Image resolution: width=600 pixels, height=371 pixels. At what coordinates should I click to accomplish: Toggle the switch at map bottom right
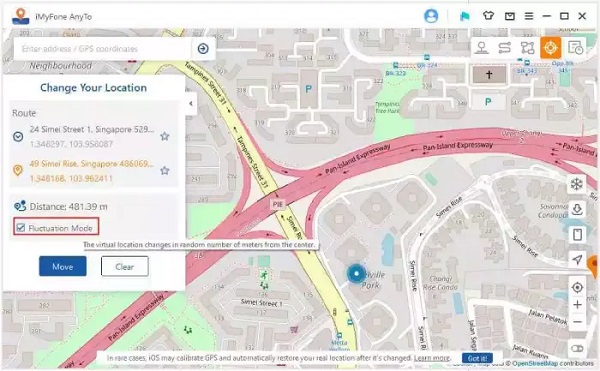pos(577,348)
